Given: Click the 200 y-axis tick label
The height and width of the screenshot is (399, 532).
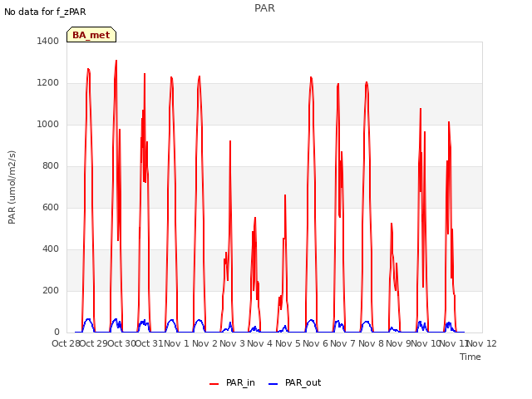Looking at the screenshot, I should (51, 290).
